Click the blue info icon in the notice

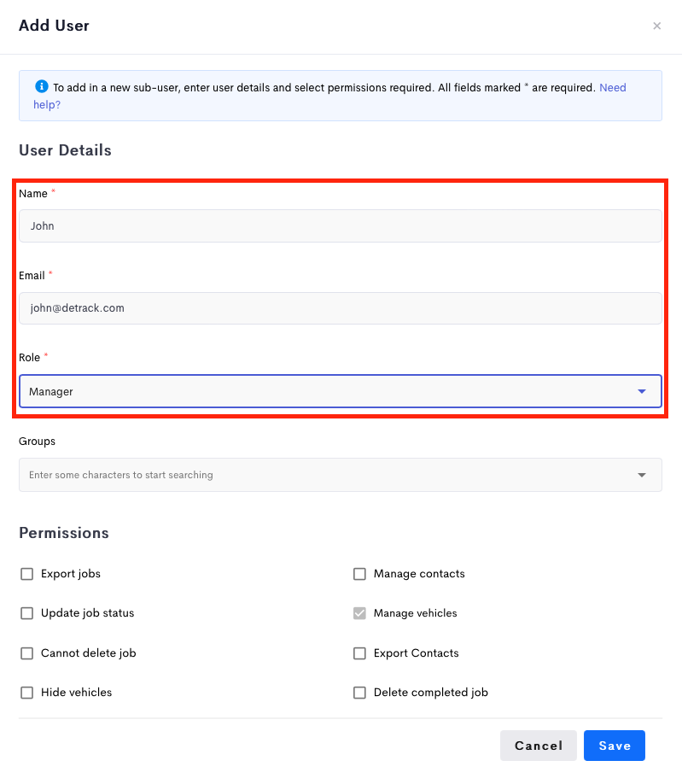[x=42, y=86]
